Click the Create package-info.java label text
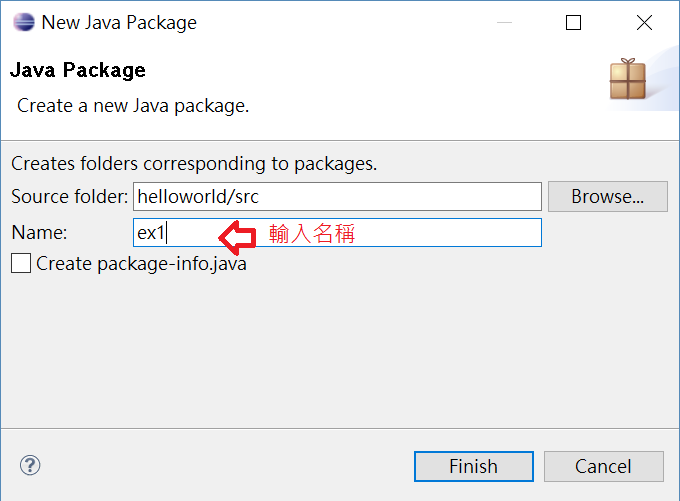Screen dimensions: 680x501 (x=141, y=264)
